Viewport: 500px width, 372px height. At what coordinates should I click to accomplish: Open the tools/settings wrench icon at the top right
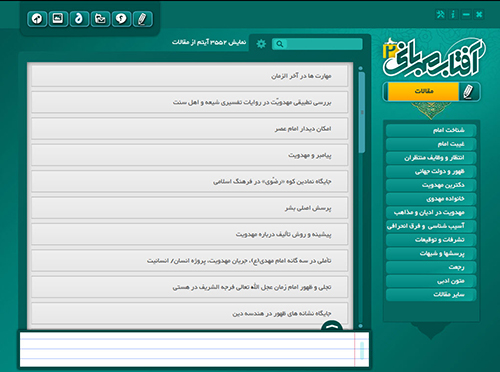tap(440, 14)
